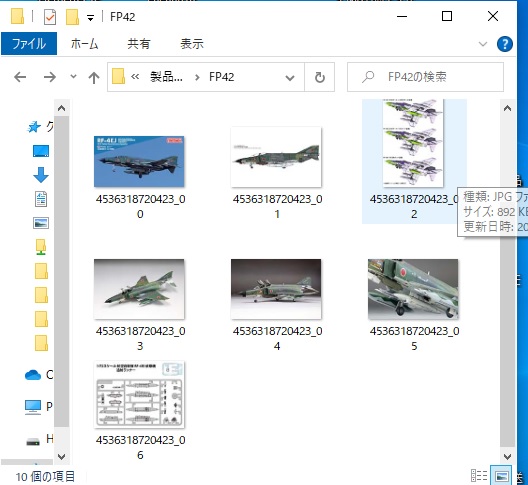Viewport: 528px width, 485px height.
Task: Switch to large thumbnails view button
Action: [501, 476]
